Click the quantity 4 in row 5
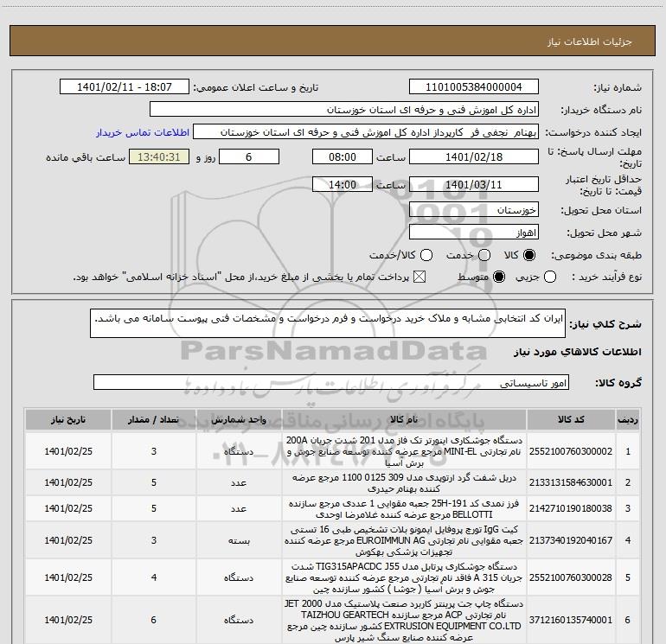666x644 pixels. point(154,577)
